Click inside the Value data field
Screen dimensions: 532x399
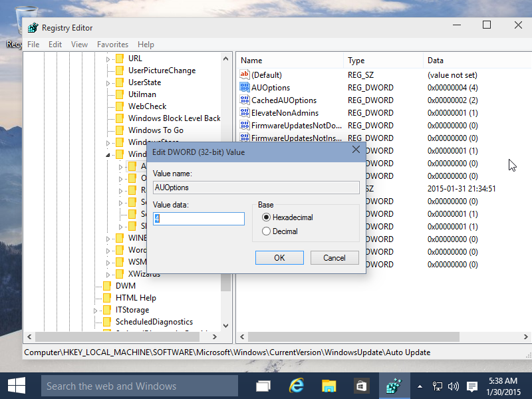tap(199, 218)
